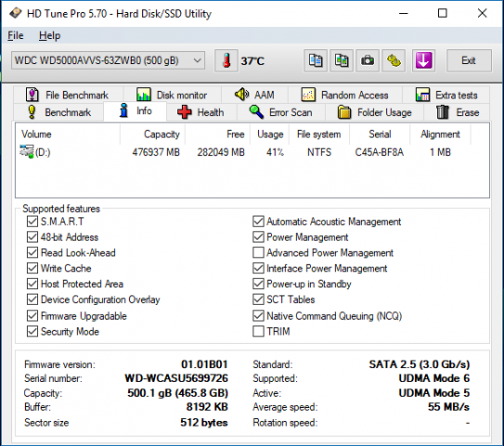Viewport: 504px width, 446px height.
Task: Toggle the Device Configuration Overlay checkbox
Action: tap(32, 299)
